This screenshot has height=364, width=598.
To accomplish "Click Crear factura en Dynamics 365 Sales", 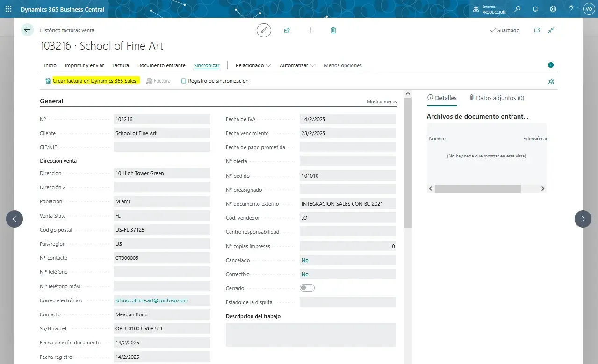I will 94,81.
